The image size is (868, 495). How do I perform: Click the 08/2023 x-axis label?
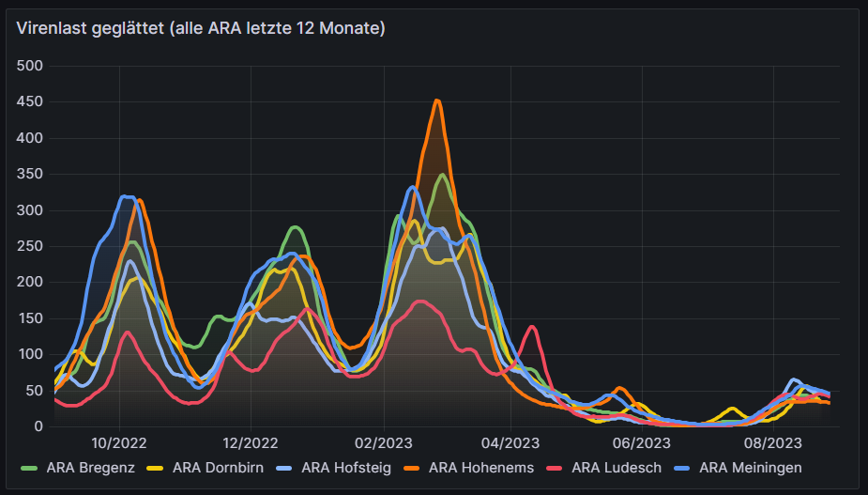click(x=772, y=442)
